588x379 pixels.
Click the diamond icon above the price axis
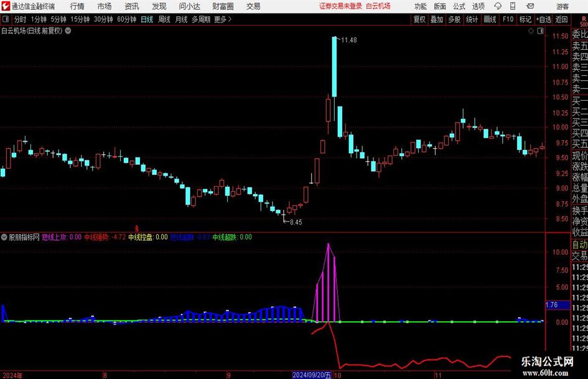(x=531, y=31)
